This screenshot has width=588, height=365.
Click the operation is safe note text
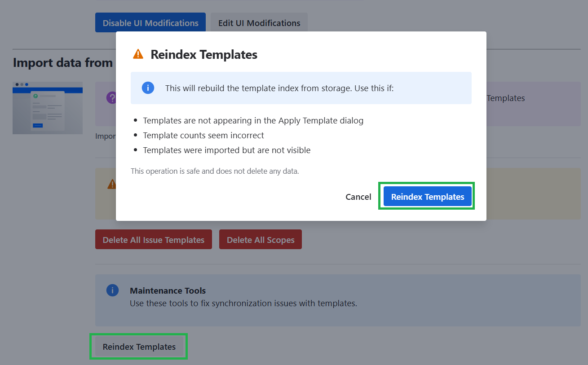tap(215, 171)
